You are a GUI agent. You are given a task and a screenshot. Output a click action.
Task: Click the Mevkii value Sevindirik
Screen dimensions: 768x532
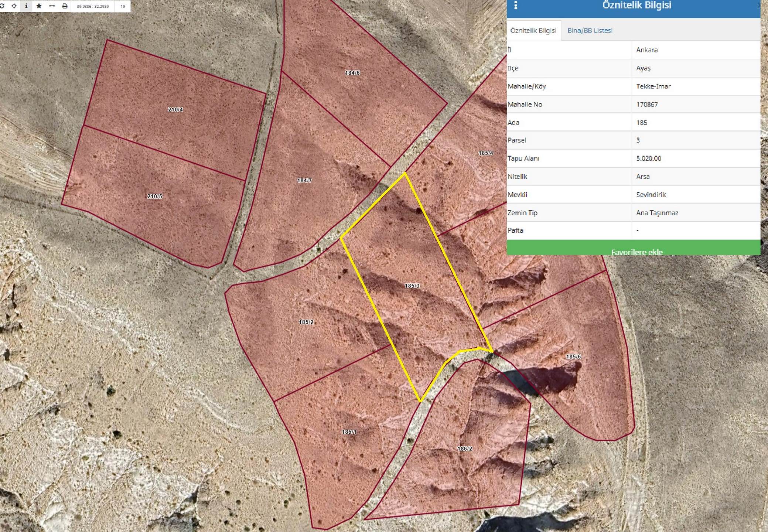651,194
